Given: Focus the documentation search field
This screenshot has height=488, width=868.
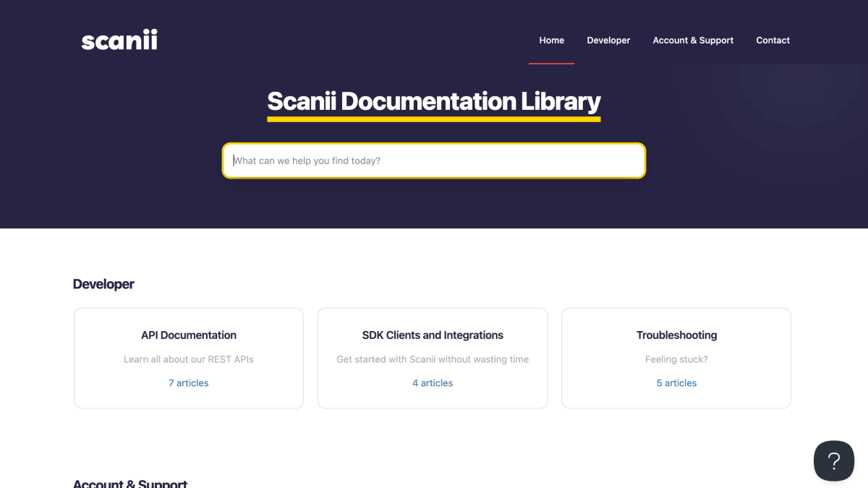Looking at the screenshot, I should 434,160.
